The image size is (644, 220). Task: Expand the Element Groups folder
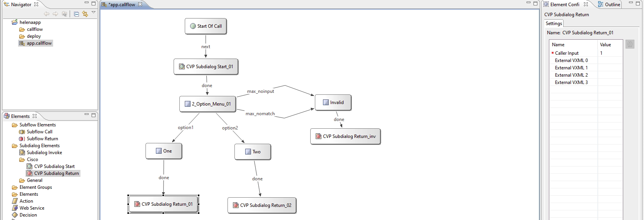tap(35, 187)
